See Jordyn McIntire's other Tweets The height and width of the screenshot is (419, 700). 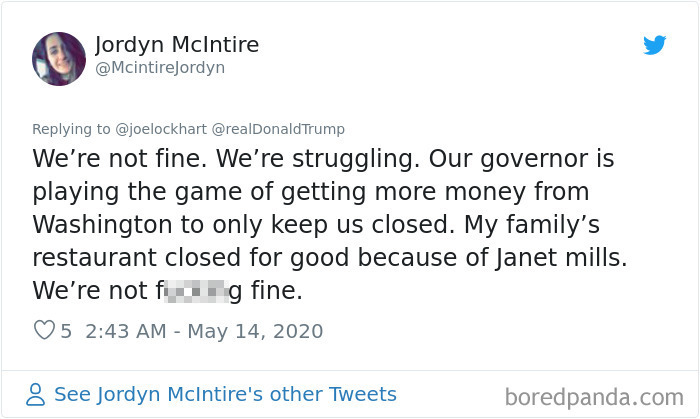click(225, 394)
